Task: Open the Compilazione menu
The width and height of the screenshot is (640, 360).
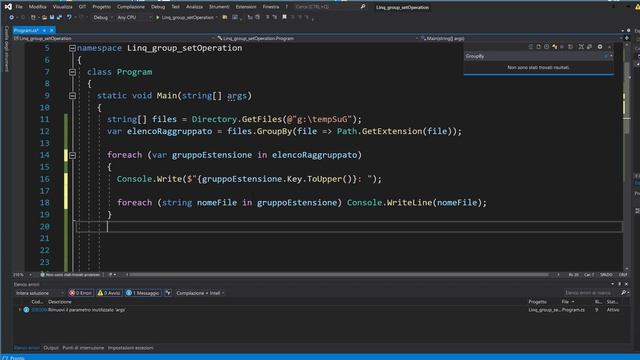Action: tap(131, 7)
